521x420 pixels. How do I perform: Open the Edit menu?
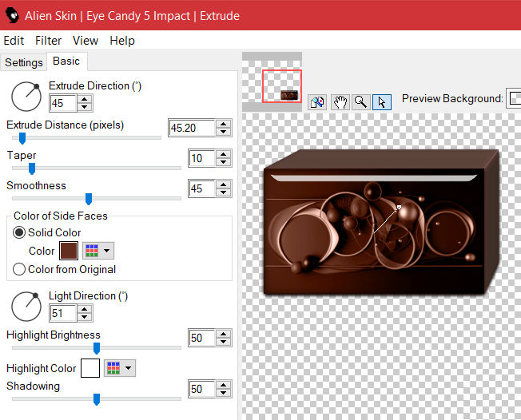click(14, 41)
